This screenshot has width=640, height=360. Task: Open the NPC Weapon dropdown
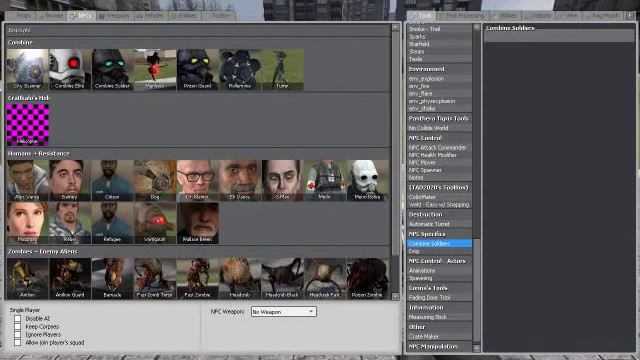pyautogui.click(x=284, y=312)
